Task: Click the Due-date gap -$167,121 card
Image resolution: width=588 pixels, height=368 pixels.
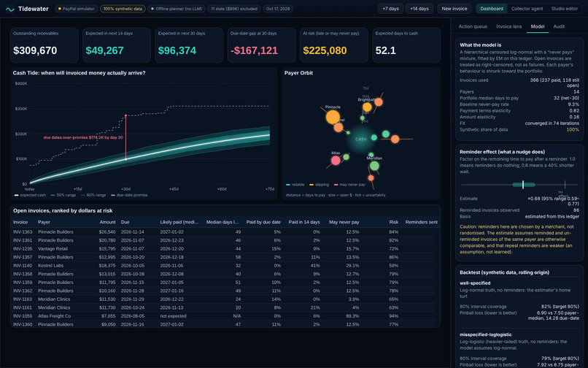Action: (261, 45)
